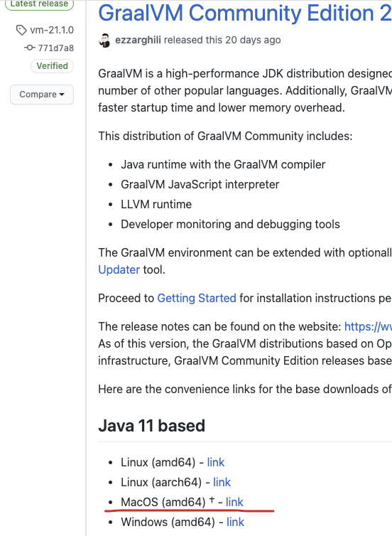Click the commit icon beside 771d7a8
Screen dimensions: 392x536
pos(30,48)
